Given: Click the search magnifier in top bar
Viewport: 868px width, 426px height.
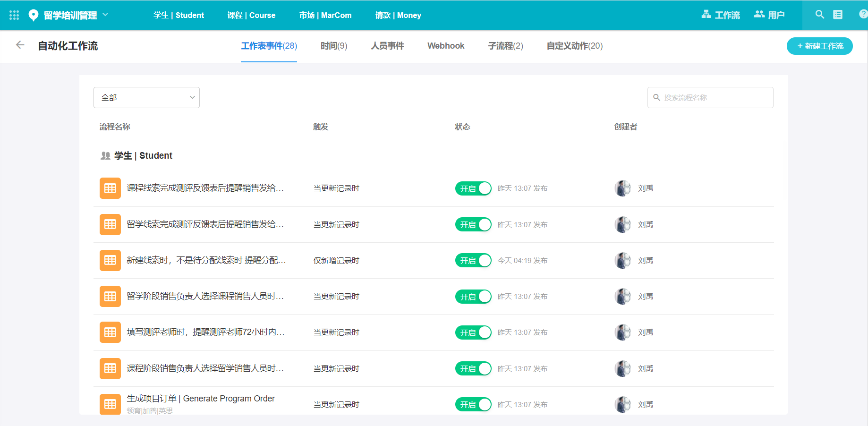Looking at the screenshot, I should pyautogui.click(x=819, y=15).
